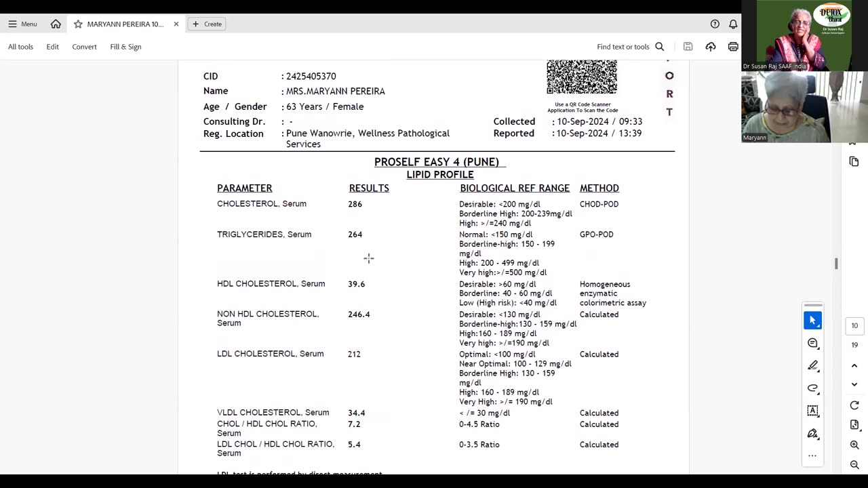Image resolution: width=868 pixels, height=488 pixels.
Task: Zoom out with magnifier minus
Action: (x=854, y=465)
